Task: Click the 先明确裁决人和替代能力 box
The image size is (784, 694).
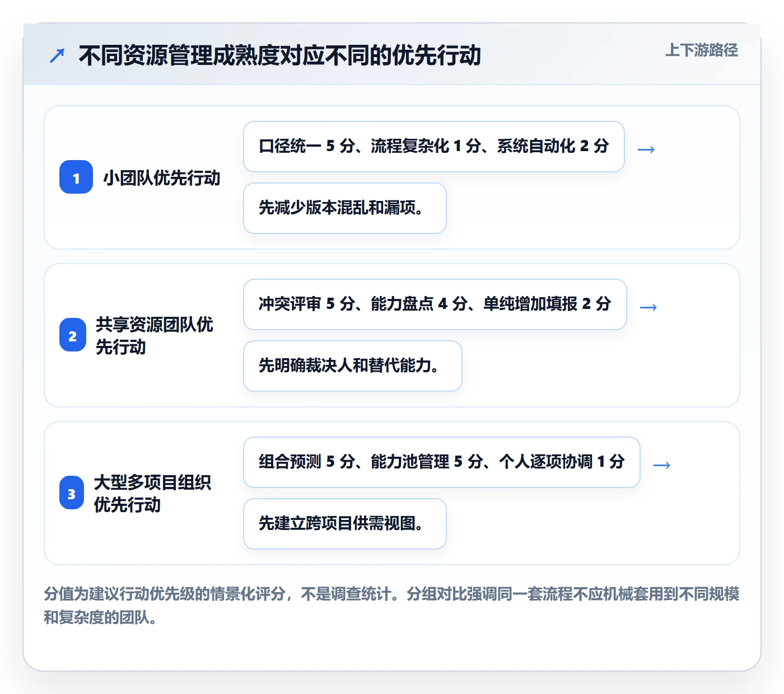Action: click(x=353, y=366)
